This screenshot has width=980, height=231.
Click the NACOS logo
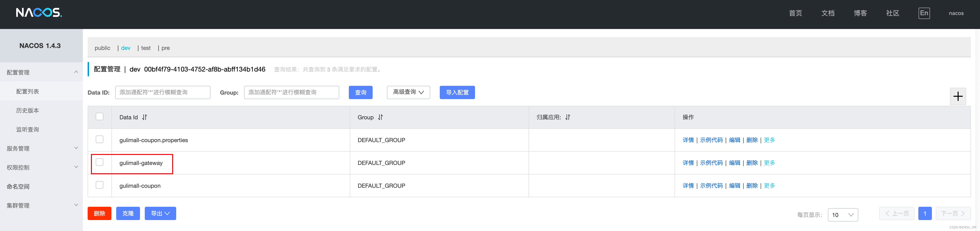39,13
